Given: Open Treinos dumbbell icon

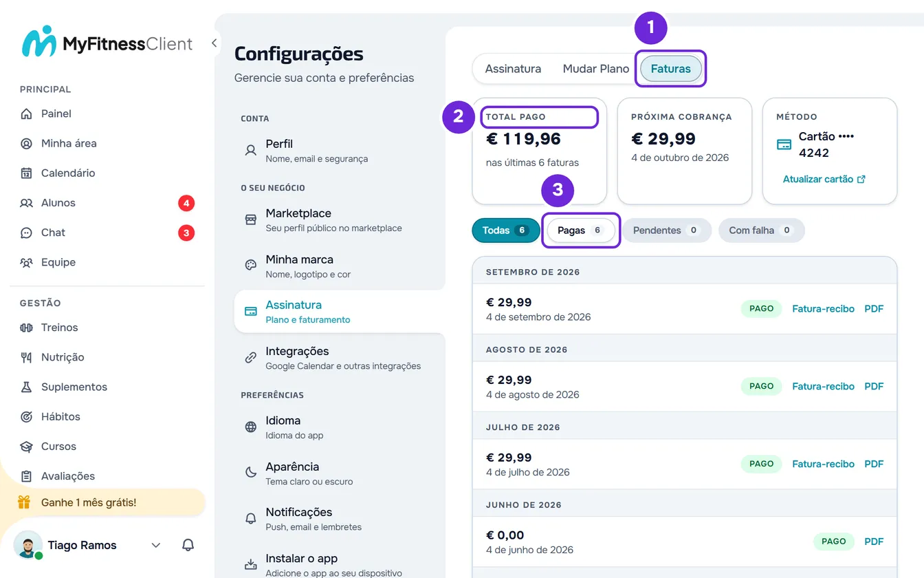Looking at the screenshot, I should pos(26,328).
